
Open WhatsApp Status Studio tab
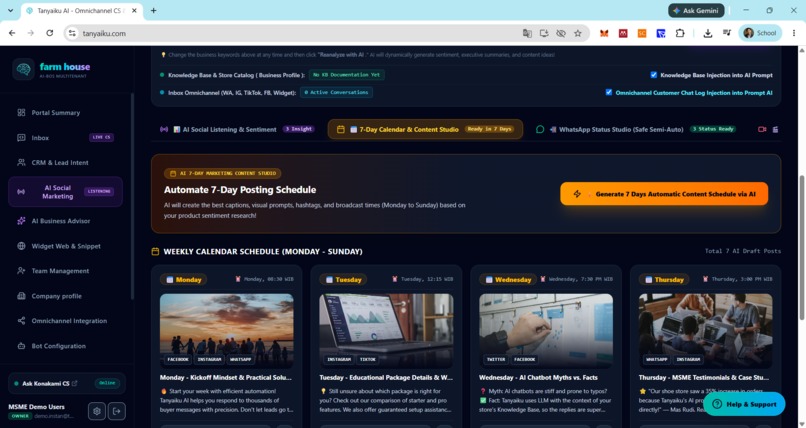(635, 129)
